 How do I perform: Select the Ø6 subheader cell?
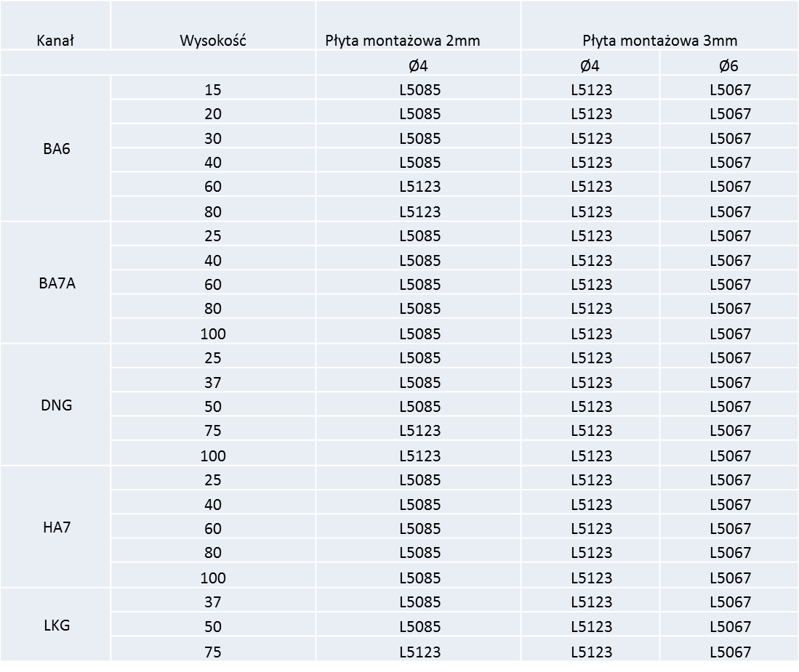[x=728, y=65]
